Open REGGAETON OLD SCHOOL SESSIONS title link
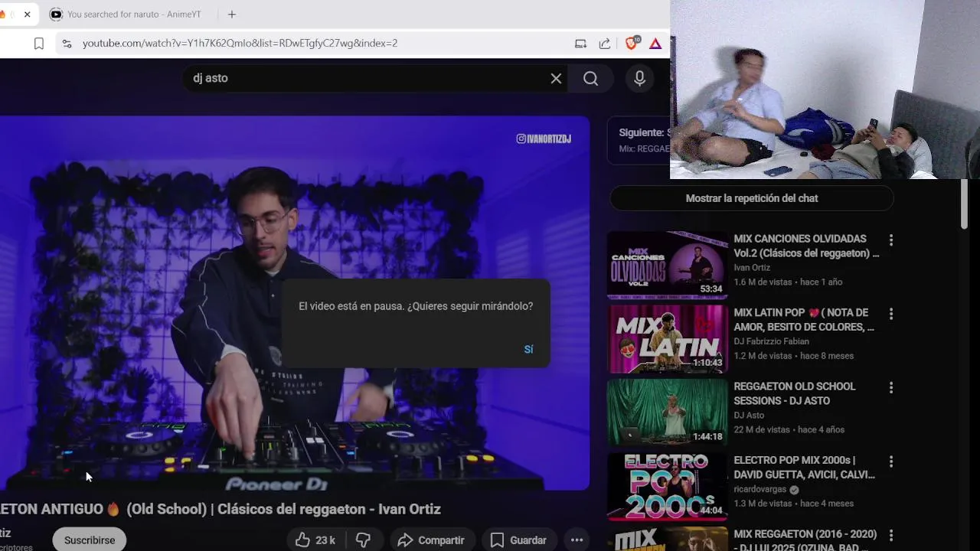The width and height of the screenshot is (980, 551). coord(795,393)
